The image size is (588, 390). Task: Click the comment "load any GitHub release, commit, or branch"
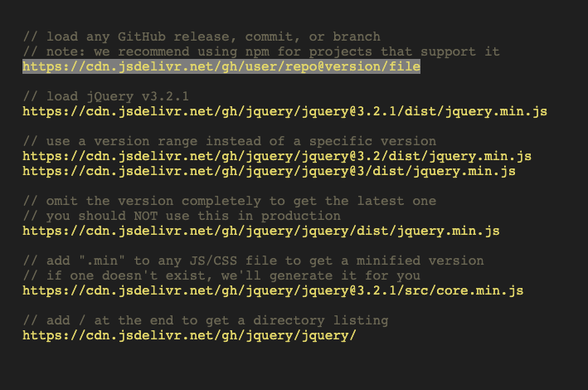point(202,37)
